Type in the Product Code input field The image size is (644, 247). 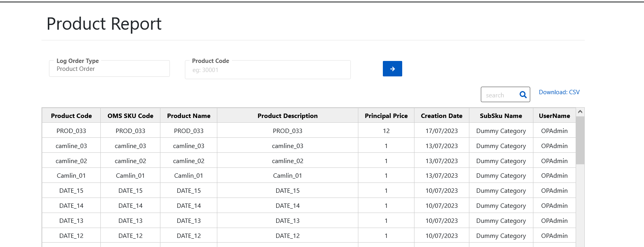(x=267, y=70)
